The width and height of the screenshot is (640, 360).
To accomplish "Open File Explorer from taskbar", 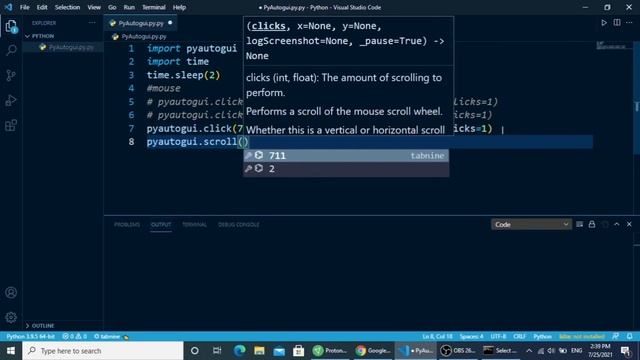I will (x=259, y=351).
